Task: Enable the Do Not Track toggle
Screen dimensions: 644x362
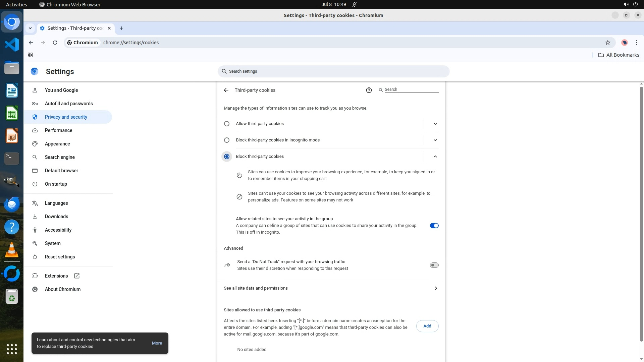Action: (x=434, y=265)
